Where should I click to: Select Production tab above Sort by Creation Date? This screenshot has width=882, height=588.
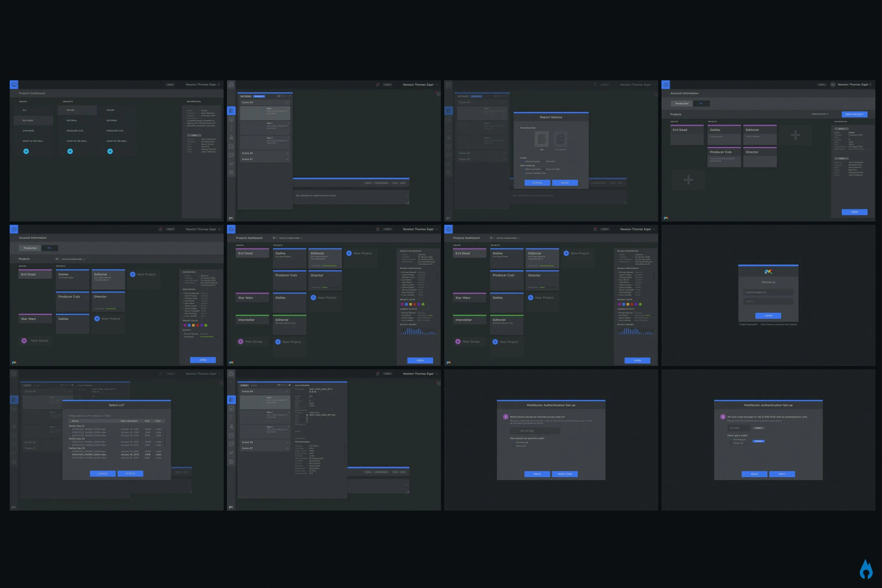click(30, 248)
